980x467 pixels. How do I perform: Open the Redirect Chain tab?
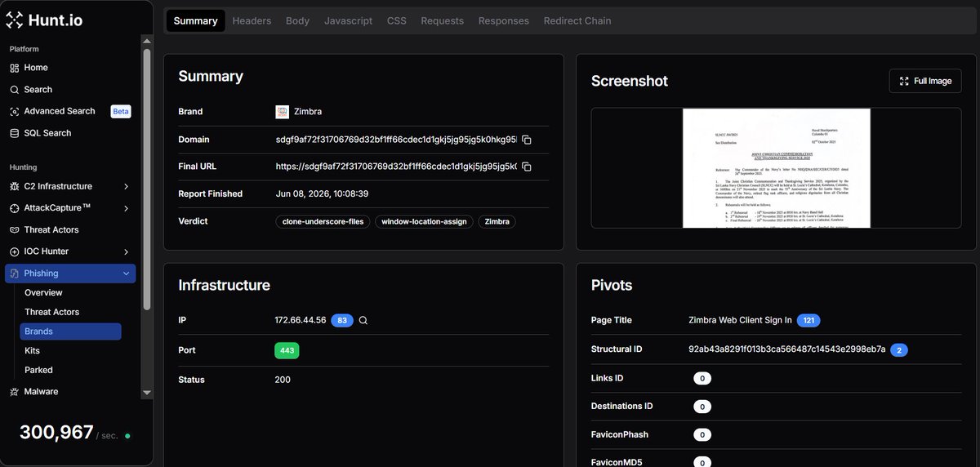[577, 20]
